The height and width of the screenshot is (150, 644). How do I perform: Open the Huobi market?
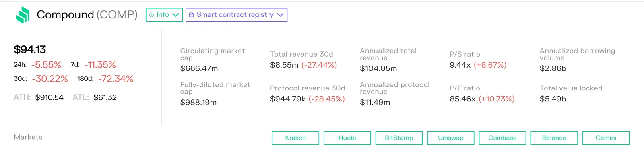point(347,138)
